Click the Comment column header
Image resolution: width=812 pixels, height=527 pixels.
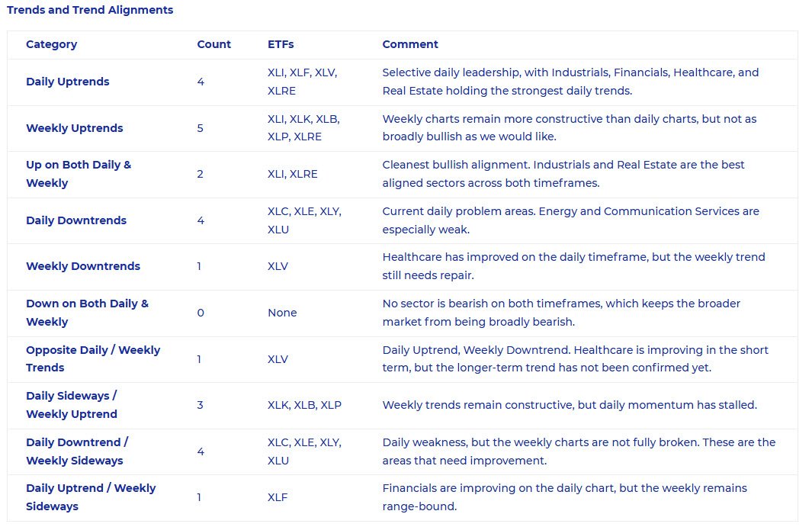click(x=410, y=44)
